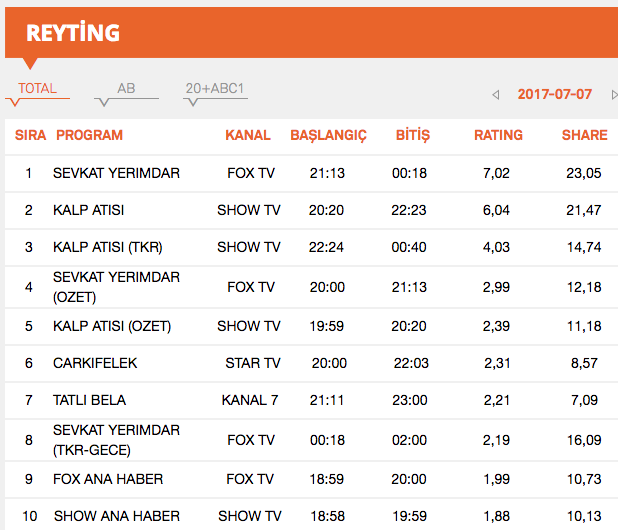Sort by the PROGRAM column header
The image size is (618, 530).
coord(89,135)
